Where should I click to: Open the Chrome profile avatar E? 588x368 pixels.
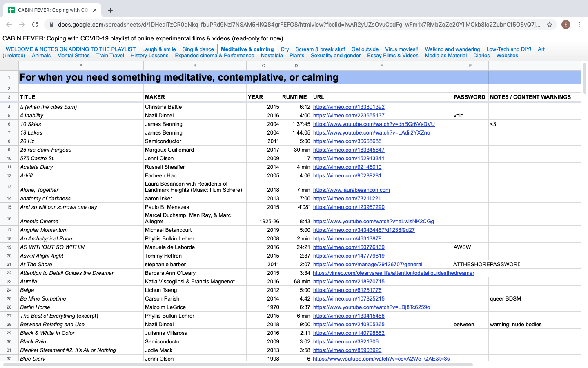point(566,25)
